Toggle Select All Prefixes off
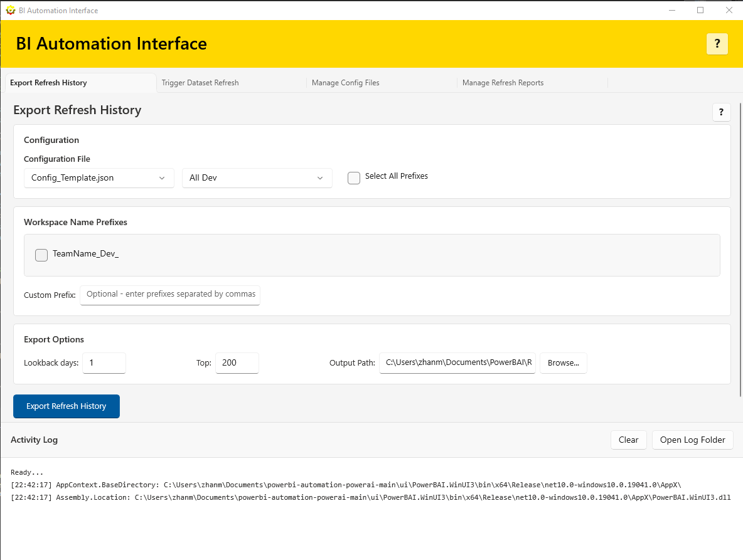743x560 pixels. point(353,178)
